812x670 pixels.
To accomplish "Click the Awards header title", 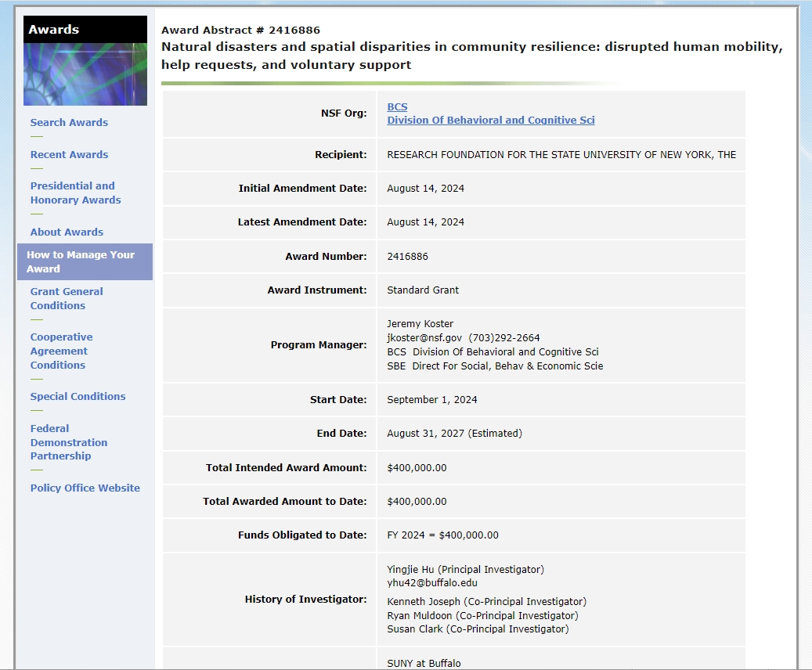I will (x=54, y=30).
